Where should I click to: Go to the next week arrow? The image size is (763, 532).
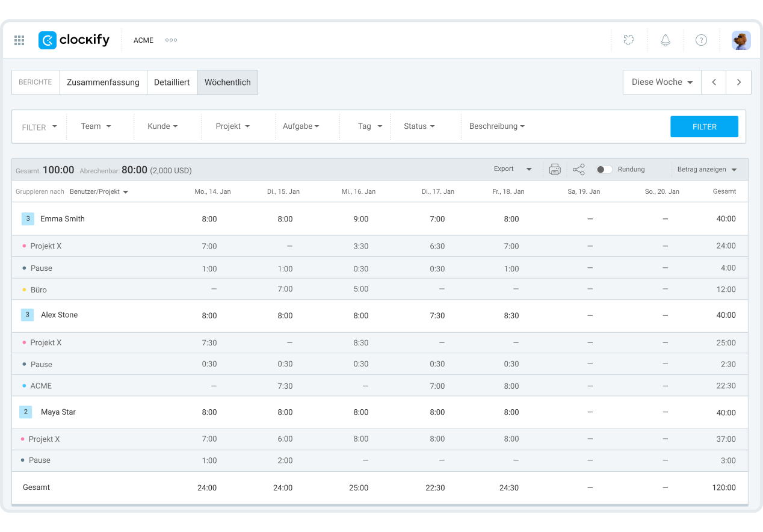(738, 82)
